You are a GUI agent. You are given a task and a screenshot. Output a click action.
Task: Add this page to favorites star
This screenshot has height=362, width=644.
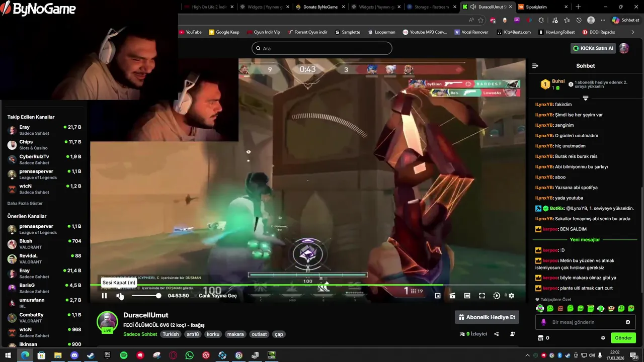click(481, 20)
